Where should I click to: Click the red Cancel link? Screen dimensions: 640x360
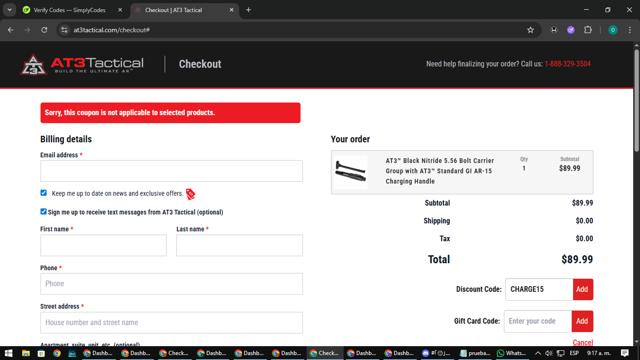coord(582,342)
